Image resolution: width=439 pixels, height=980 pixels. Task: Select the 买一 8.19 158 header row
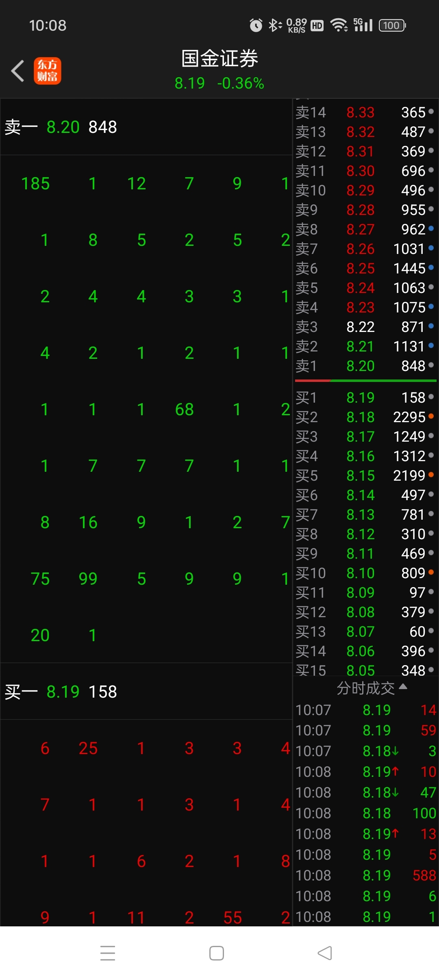pyautogui.click(x=146, y=692)
